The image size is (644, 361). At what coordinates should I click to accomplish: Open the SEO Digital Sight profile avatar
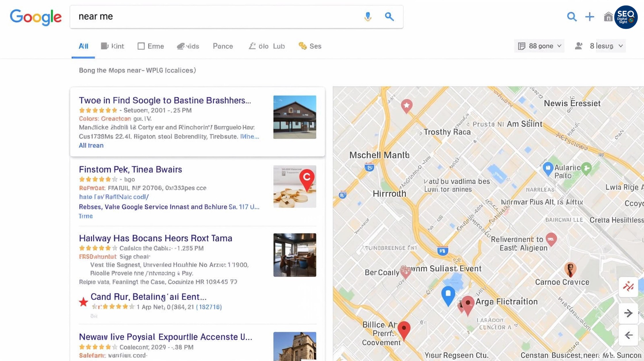(626, 17)
